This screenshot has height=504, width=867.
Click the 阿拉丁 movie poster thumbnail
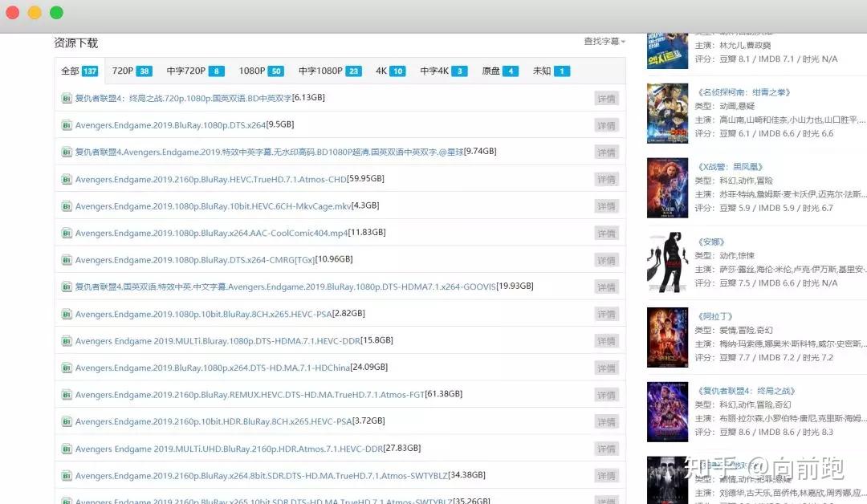(x=667, y=337)
